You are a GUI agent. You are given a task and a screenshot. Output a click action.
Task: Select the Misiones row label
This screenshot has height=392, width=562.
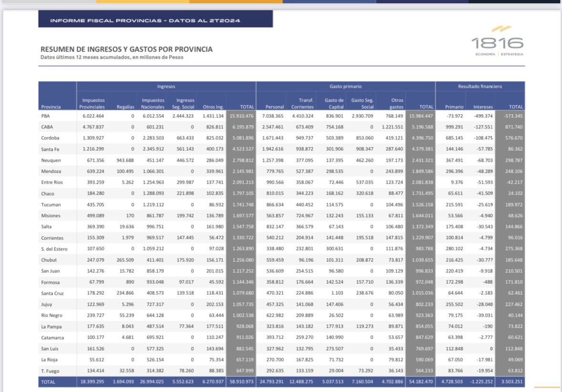51,216
